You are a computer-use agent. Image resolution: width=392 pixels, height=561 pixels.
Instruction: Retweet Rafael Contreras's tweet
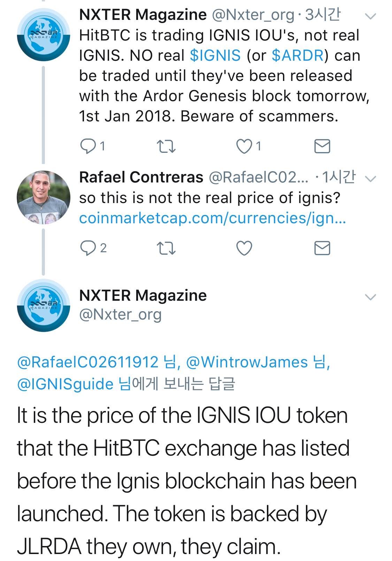(166, 248)
